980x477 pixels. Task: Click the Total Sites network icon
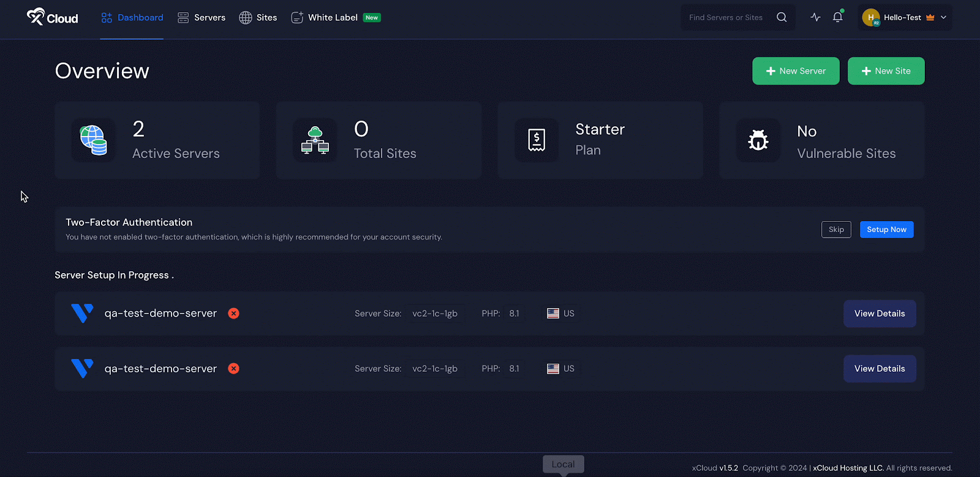(315, 140)
